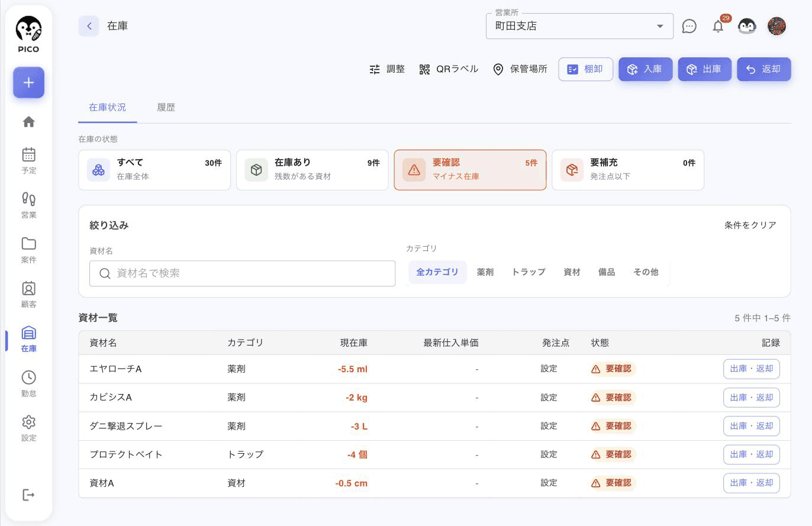Image resolution: width=812 pixels, height=526 pixels.
Task: Filter by 薬剤 category
Action: pyautogui.click(x=485, y=272)
